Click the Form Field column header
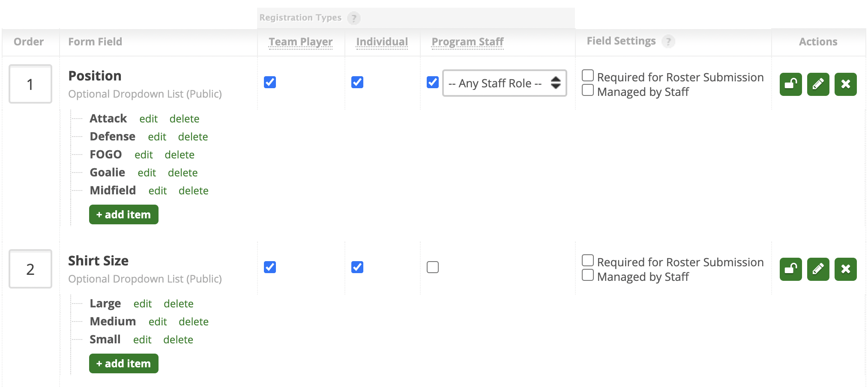This screenshot has height=387, width=868. 95,42
